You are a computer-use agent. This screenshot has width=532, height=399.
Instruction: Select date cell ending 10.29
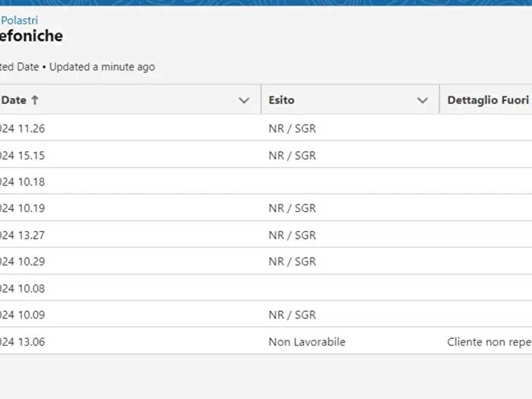pos(22,261)
